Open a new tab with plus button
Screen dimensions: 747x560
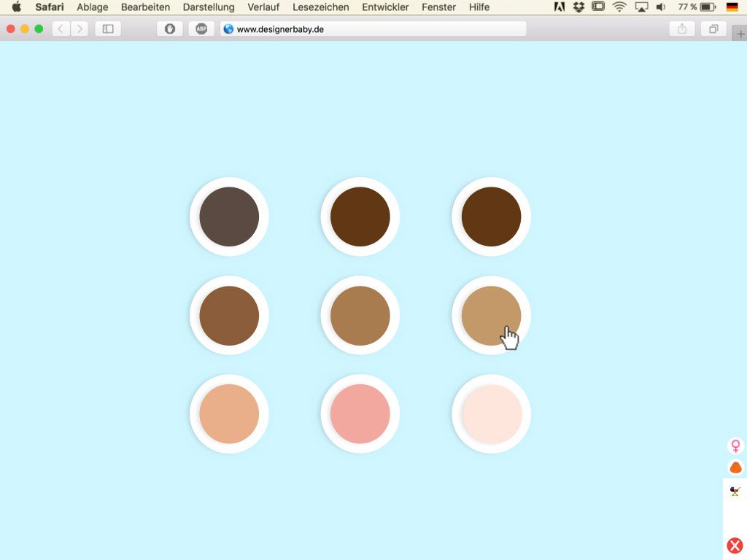pyautogui.click(x=740, y=34)
